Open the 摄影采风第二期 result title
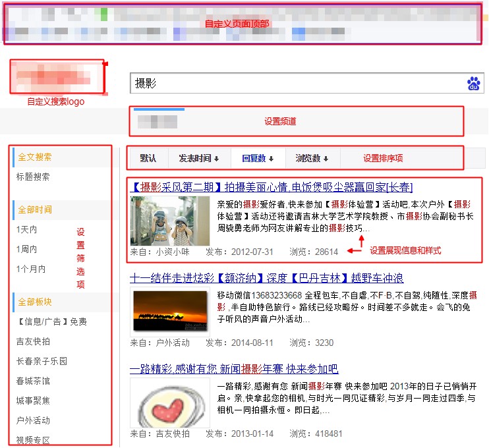Viewport: 489px width, 448px height. tap(272, 187)
